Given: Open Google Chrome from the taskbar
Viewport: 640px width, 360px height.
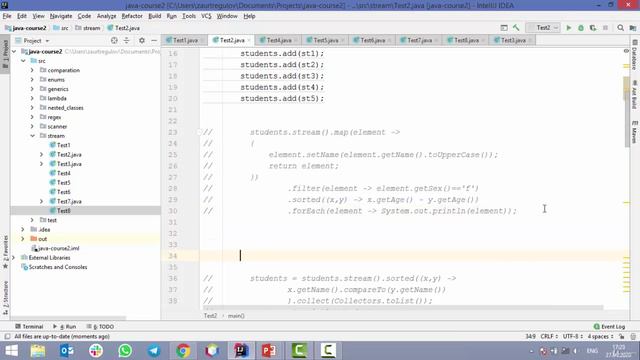Looking at the screenshot, I should tap(183, 351).
